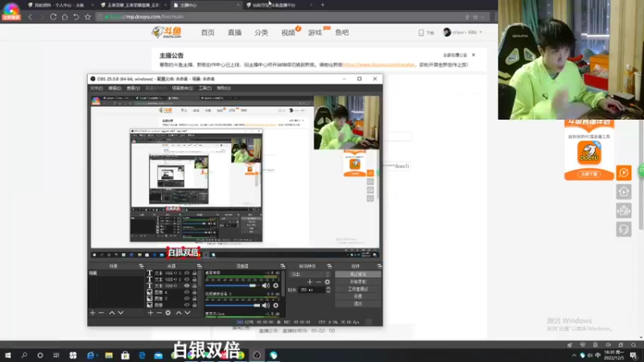Screen dimensions: 644x362
Task: Open OBS View menu
Action: tap(133, 88)
